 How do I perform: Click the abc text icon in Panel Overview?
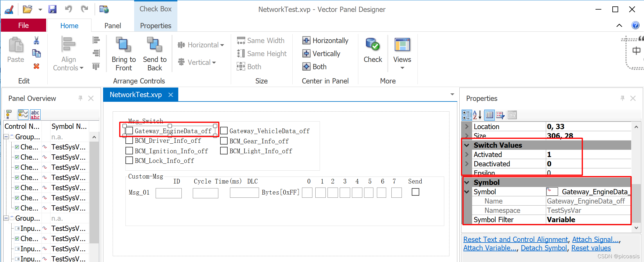coord(35,115)
